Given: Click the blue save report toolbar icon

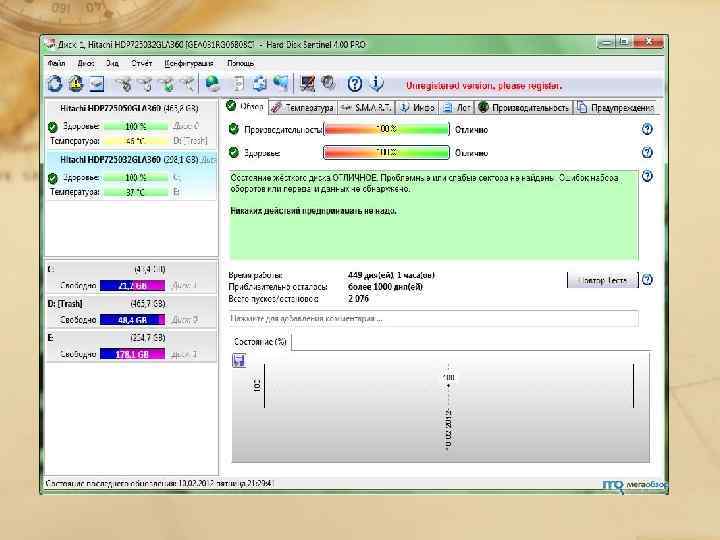Looking at the screenshot, I should [259, 84].
